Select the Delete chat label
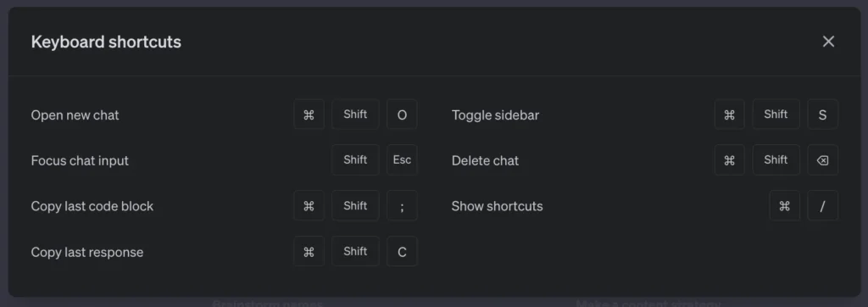Viewport: 868px width, 307px height. click(485, 160)
